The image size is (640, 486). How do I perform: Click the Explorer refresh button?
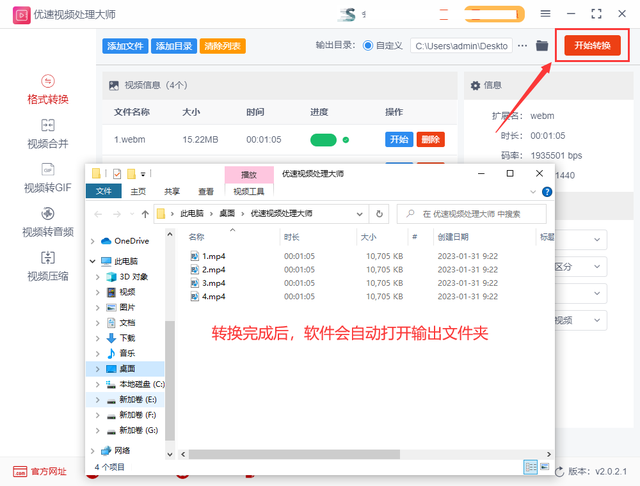click(x=379, y=214)
